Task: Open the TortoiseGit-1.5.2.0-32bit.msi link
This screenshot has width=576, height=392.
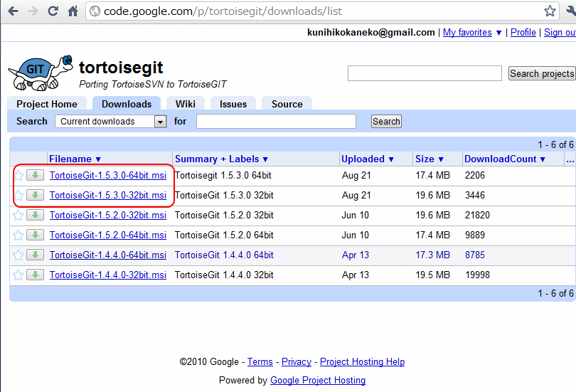Action: pyautogui.click(x=108, y=216)
